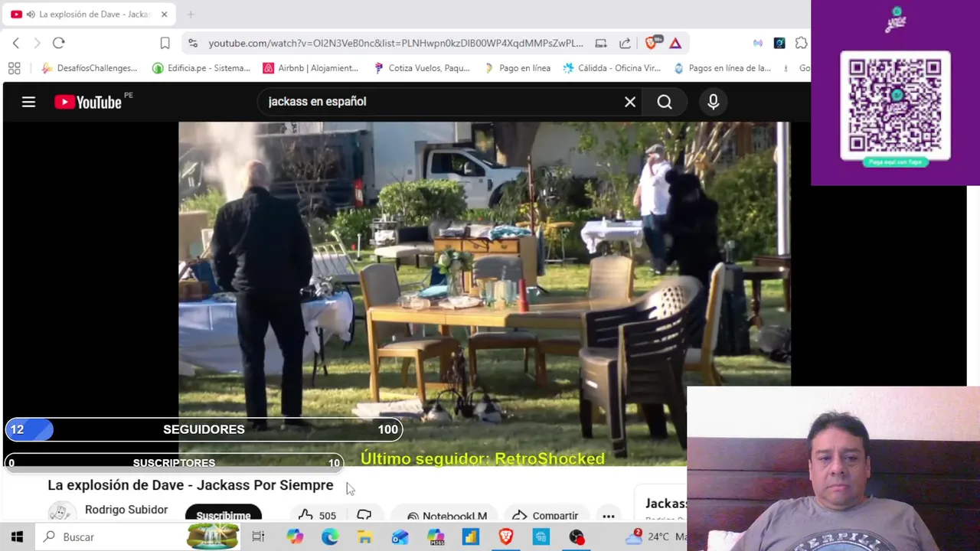This screenshot has width=980, height=551.
Task: Click the video title La explosión de Dave
Action: click(x=191, y=485)
